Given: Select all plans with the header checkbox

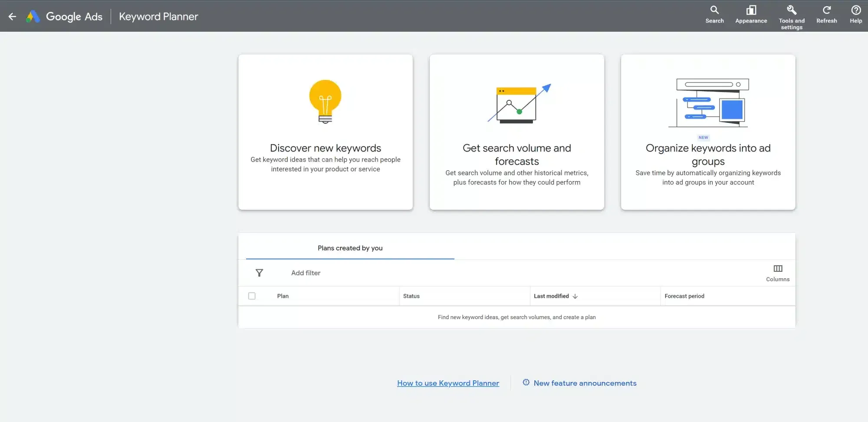Looking at the screenshot, I should (252, 296).
